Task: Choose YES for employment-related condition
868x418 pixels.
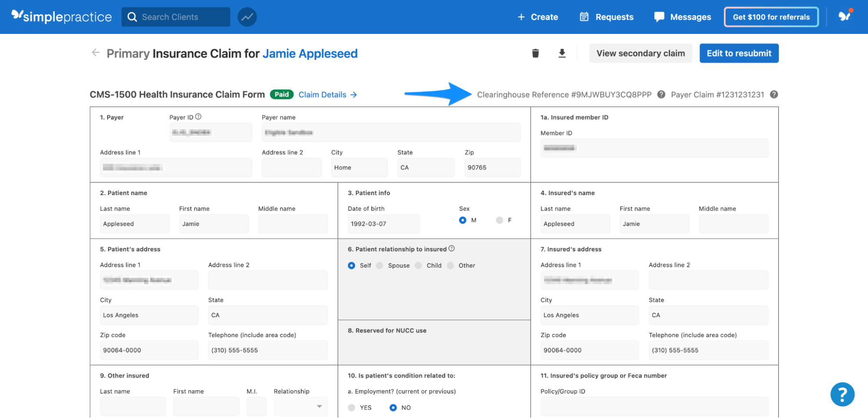Action: click(351, 408)
